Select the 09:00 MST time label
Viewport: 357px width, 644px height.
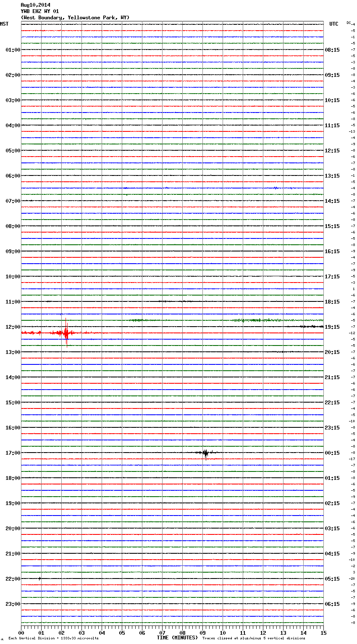pyautogui.click(x=13, y=251)
